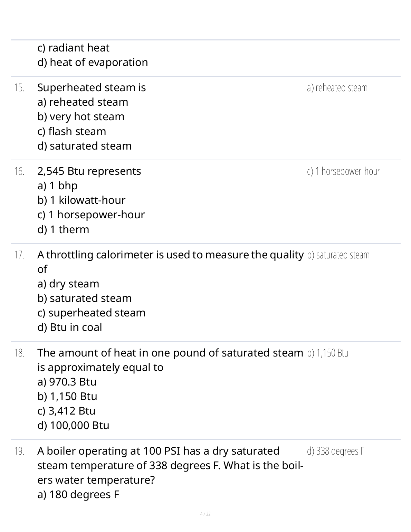
Task: Click question number 17
Action: pyautogui.click(x=19, y=255)
